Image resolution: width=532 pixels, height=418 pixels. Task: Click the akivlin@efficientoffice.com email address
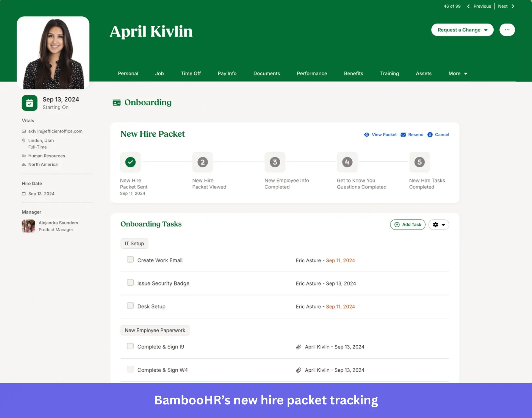55,131
